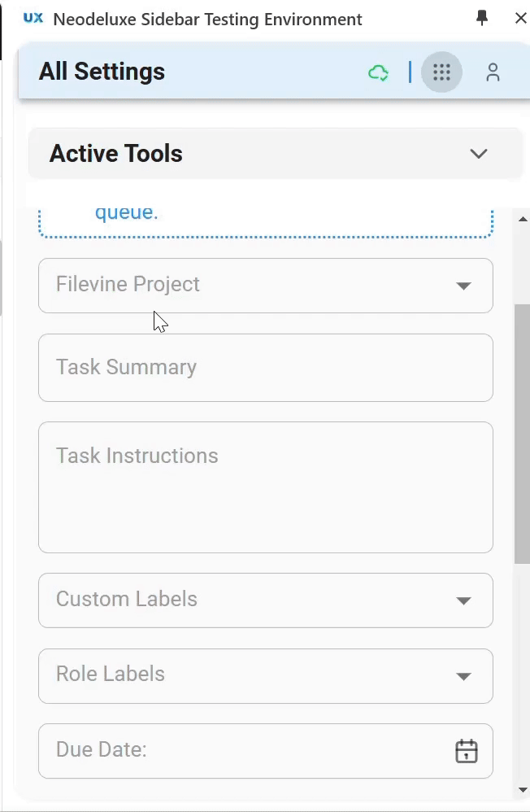Close the Neodeluxe sidebar panel
The image size is (530, 812).
click(x=521, y=18)
